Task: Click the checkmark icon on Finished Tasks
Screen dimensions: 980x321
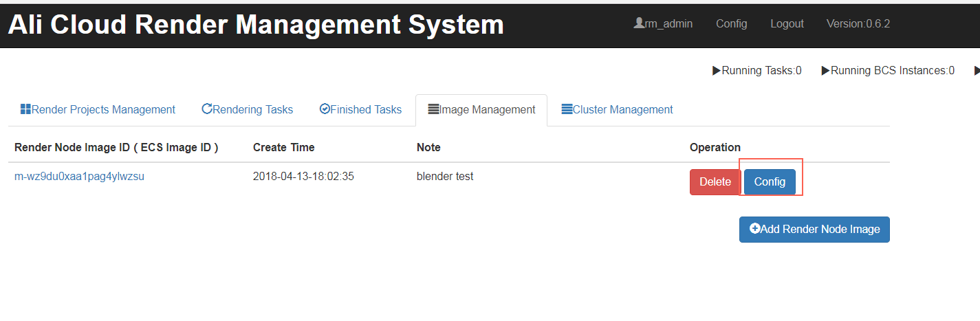Action: point(325,109)
